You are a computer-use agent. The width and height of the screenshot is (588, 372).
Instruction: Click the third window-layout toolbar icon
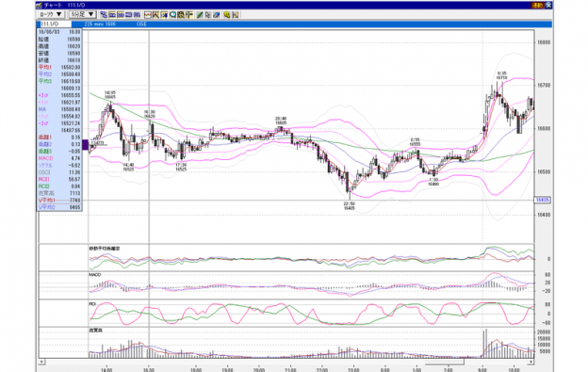pyautogui.click(x=121, y=15)
